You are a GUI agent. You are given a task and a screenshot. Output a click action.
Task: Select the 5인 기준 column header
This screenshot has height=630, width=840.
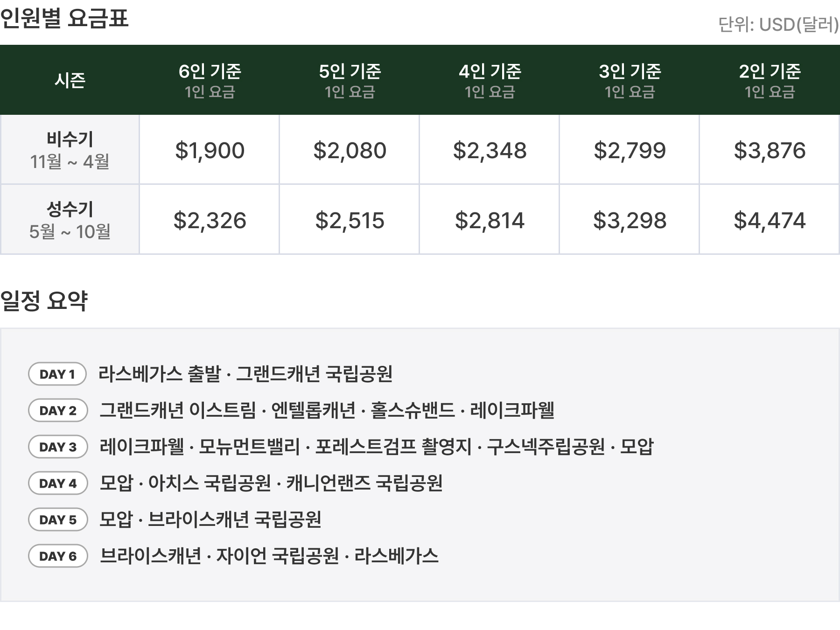coord(350,80)
